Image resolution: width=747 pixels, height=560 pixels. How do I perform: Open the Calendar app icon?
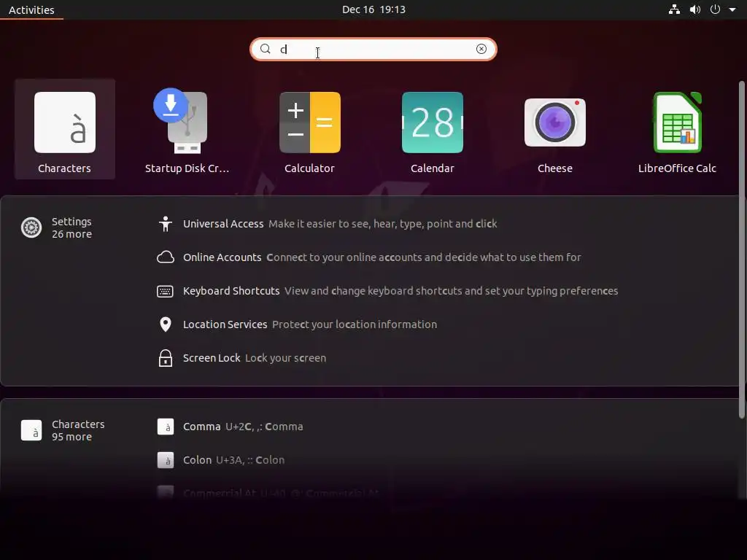433,122
